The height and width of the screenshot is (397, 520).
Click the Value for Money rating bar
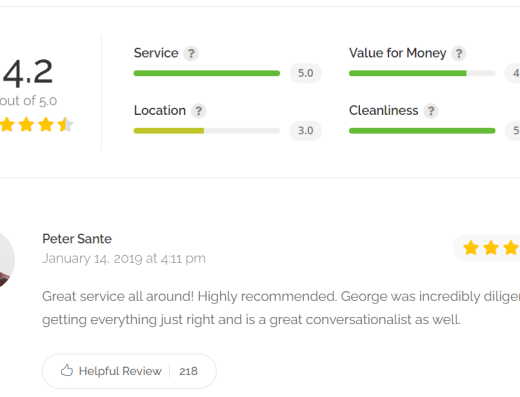422,73
